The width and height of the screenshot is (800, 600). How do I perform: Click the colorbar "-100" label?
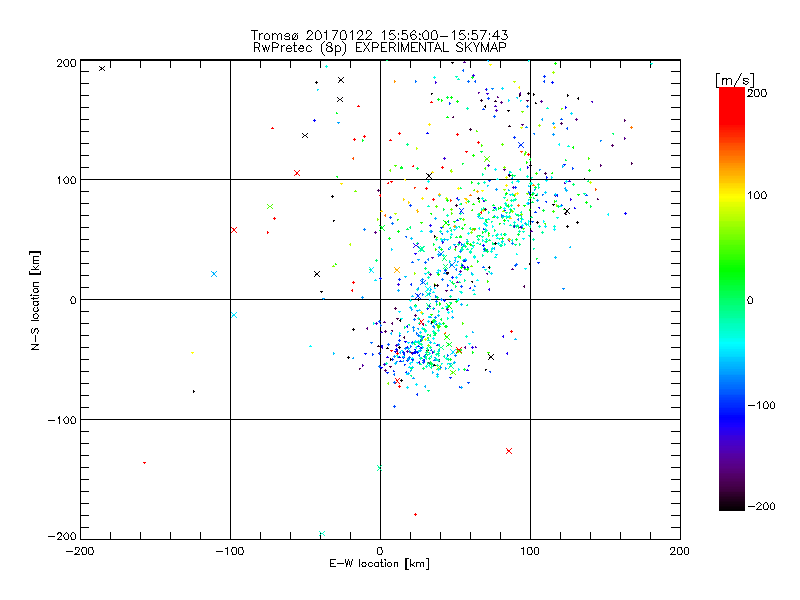[761, 405]
